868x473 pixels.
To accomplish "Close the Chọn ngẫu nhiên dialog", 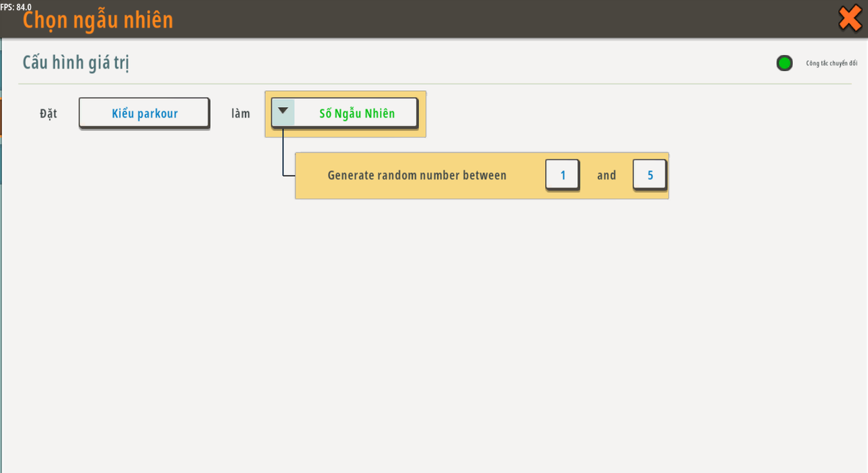I will pos(850,18).
